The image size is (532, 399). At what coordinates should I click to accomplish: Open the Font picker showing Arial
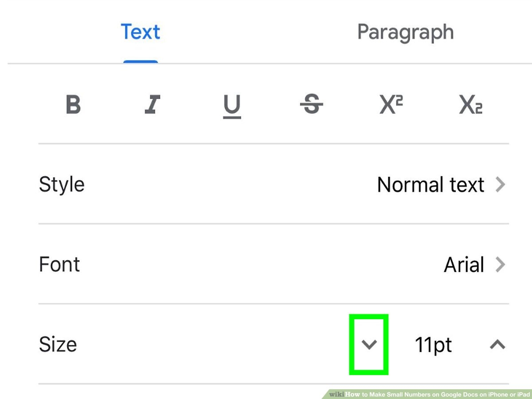(464, 265)
